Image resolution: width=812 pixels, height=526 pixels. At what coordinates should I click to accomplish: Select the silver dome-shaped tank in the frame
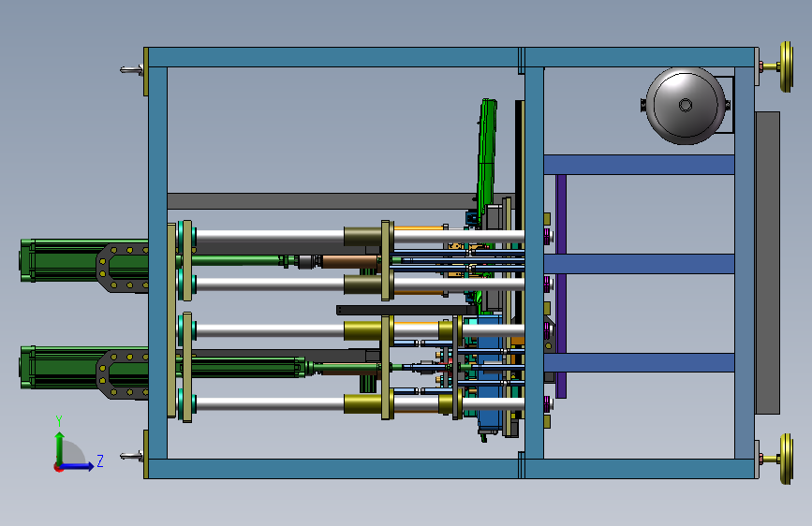pyautogui.click(x=686, y=106)
